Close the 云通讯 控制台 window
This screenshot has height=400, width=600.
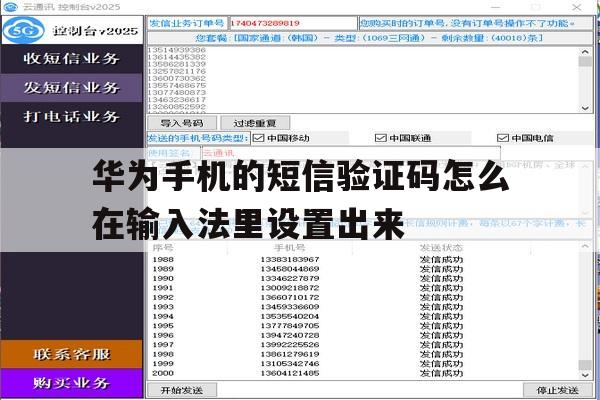[576, 7]
